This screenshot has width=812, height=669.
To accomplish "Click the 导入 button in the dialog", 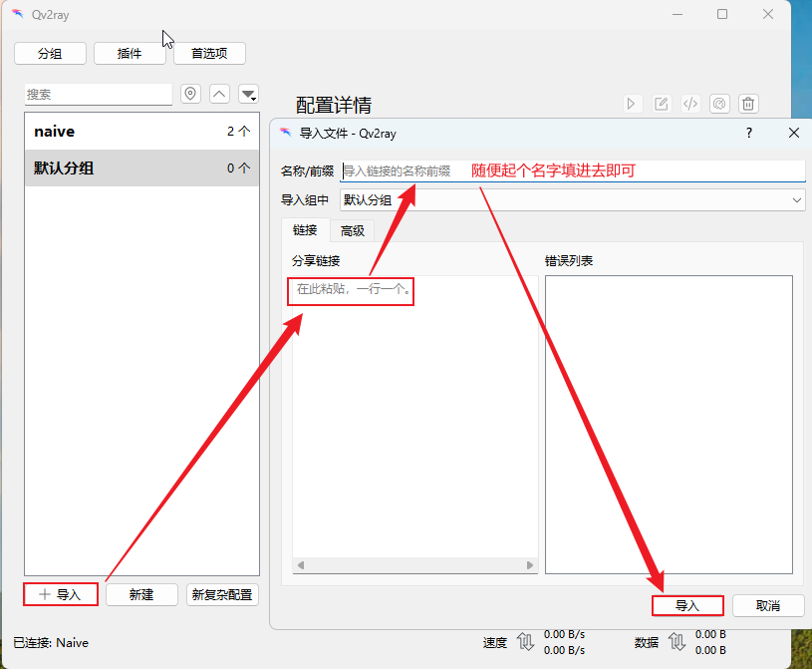I will (687, 605).
